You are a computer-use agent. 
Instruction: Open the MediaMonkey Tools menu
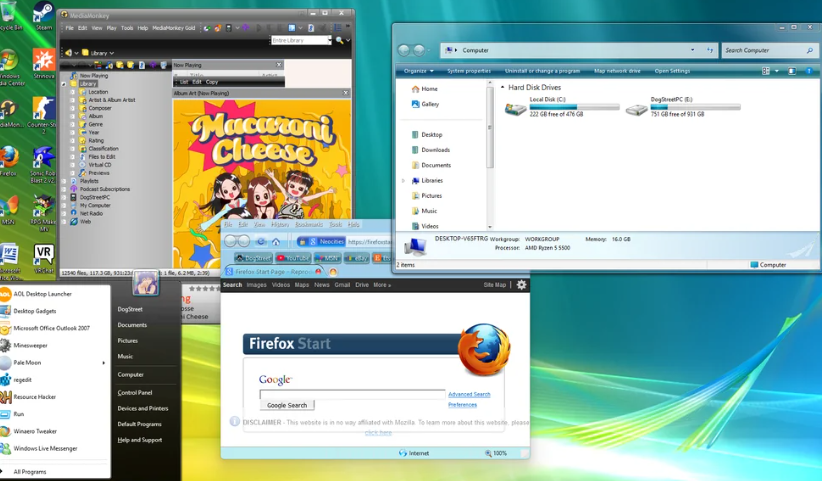(x=127, y=28)
